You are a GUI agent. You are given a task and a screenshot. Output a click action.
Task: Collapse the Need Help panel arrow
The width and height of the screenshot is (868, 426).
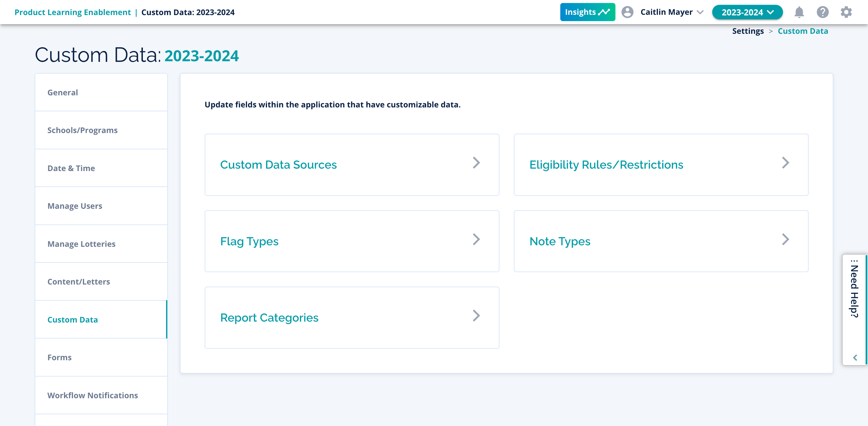855,358
